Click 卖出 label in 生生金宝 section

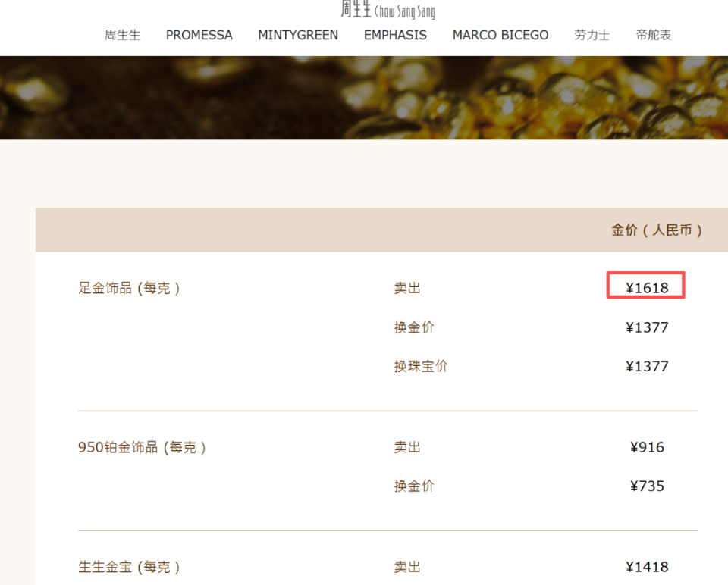(407, 567)
